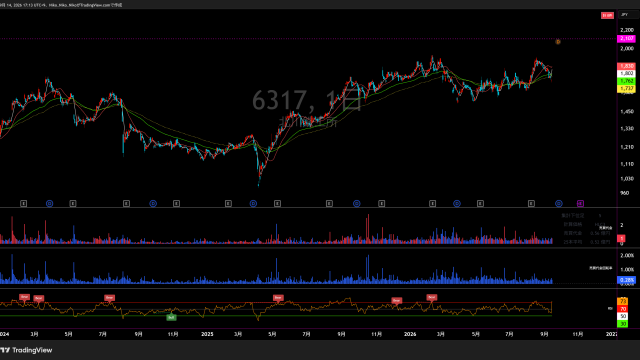Click the green 30 RSI level label

pyautogui.click(x=623, y=324)
